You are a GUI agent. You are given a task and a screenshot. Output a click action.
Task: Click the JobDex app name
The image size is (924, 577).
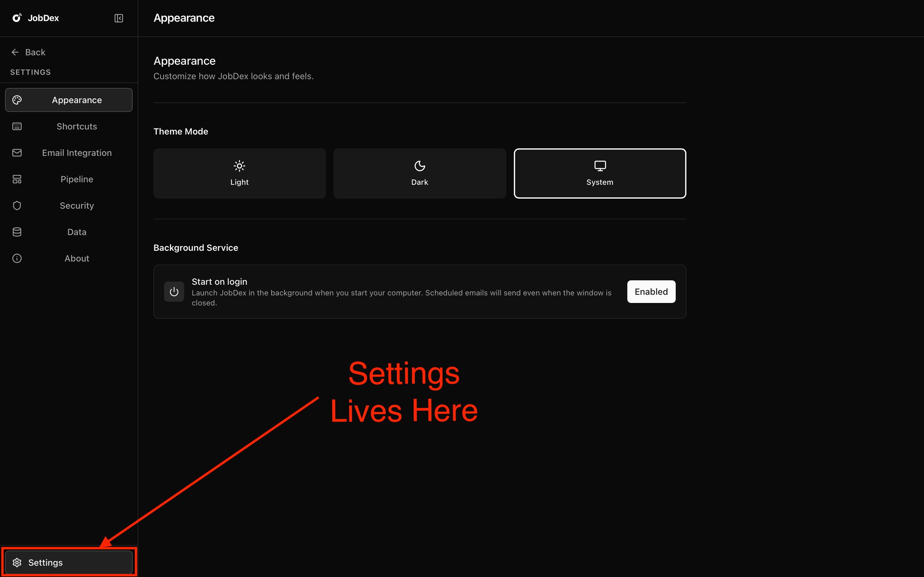click(43, 18)
